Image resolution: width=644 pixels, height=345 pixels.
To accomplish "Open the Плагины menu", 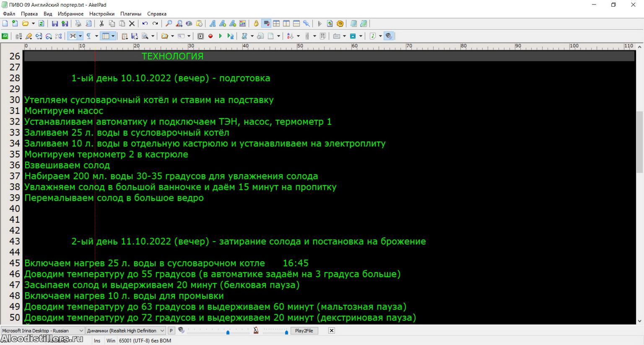I will tap(130, 14).
